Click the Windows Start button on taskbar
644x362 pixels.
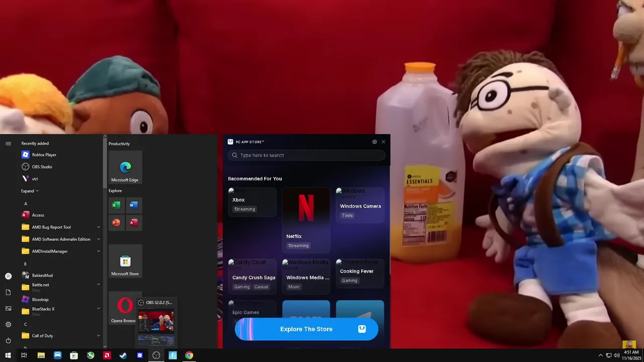8,355
